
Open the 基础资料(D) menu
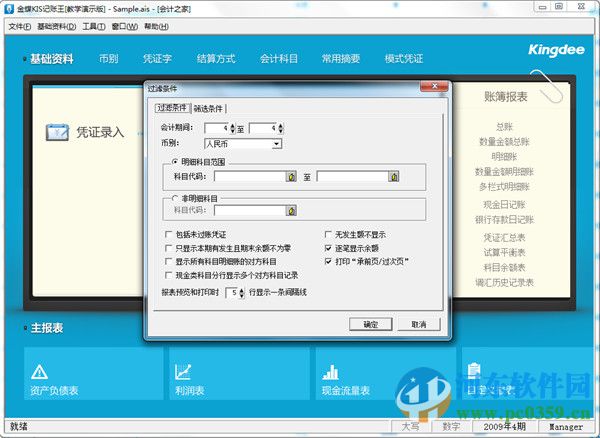[x=56, y=26]
